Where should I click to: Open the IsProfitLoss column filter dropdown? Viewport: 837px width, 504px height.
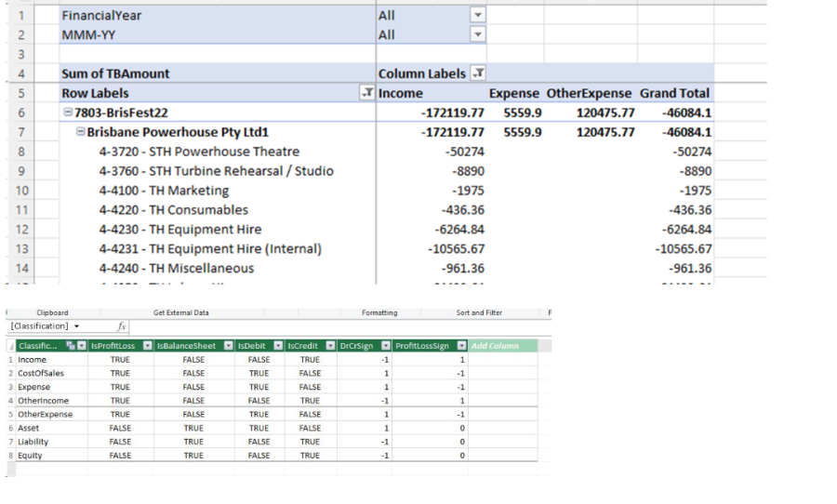[147, 346]
